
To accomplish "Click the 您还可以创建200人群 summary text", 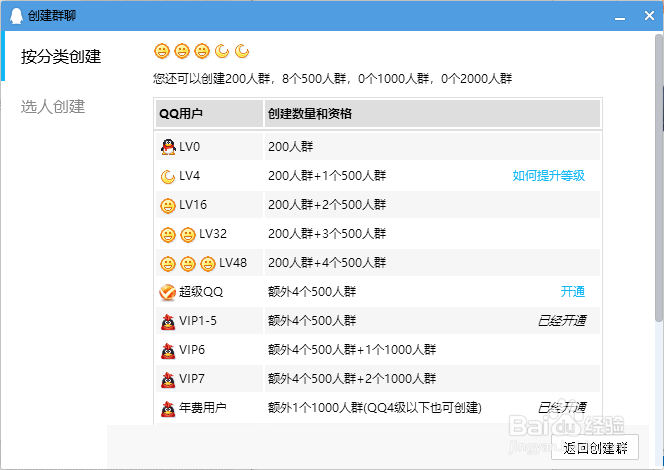I will click(332, 79).
